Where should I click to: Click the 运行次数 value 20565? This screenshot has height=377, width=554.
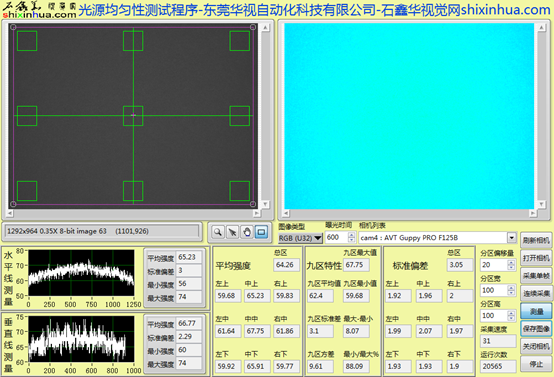pos(498,366)
